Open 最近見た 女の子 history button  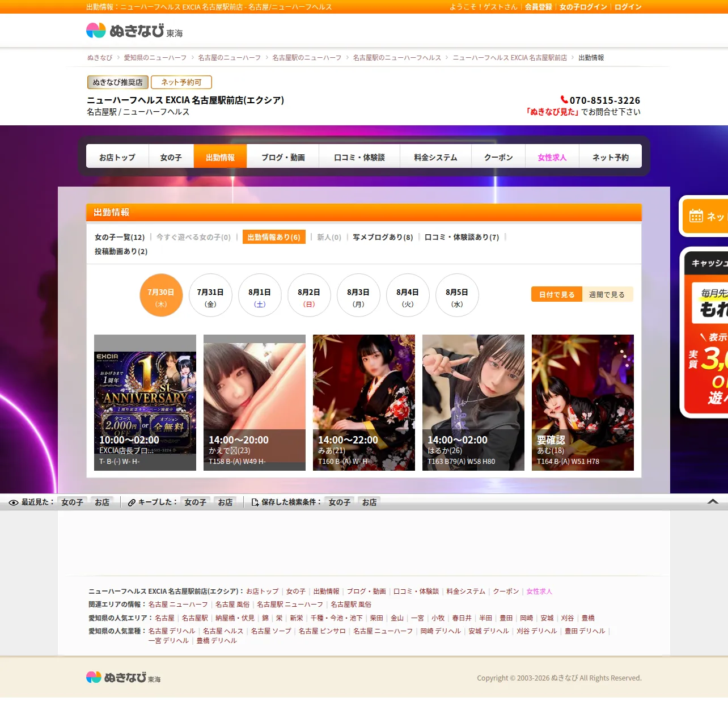(x=72, y=502)
